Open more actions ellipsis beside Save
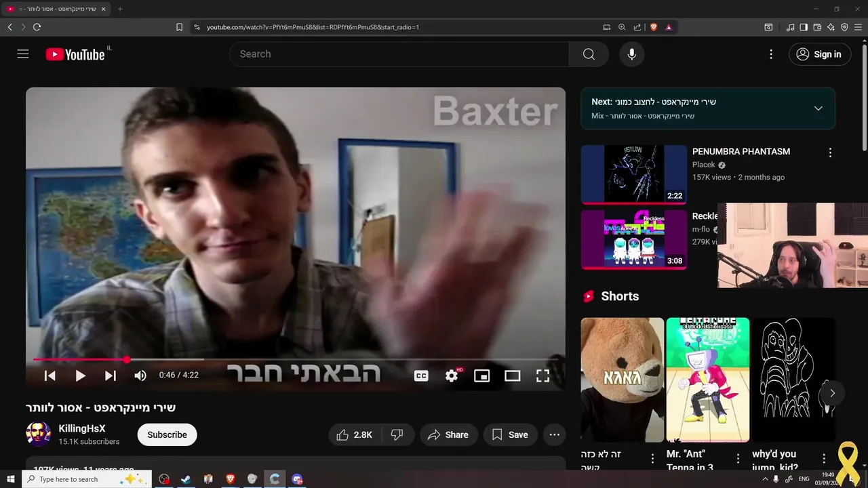This screenshot has height=488, width=868. [x=555, y=435]
